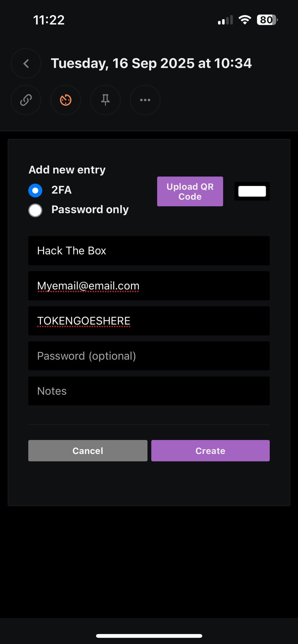Tap the battery indicator in status bar
The image size is (298, 644).
267,20
